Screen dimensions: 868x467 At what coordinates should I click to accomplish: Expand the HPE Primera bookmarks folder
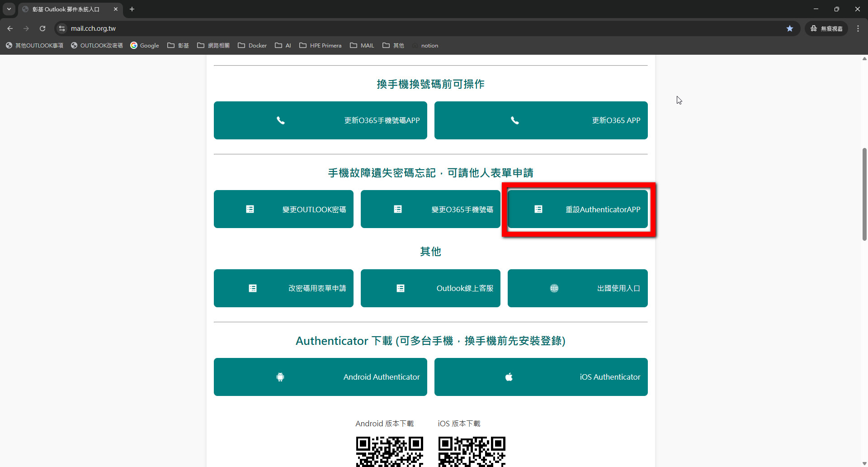[x=320, y=46]
